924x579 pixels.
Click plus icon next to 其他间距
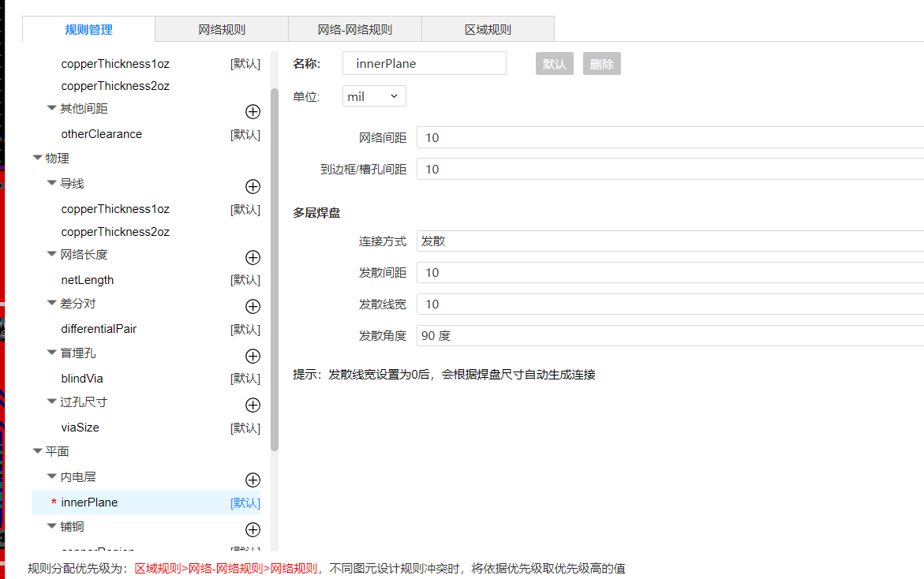click(x=253, y=112)
